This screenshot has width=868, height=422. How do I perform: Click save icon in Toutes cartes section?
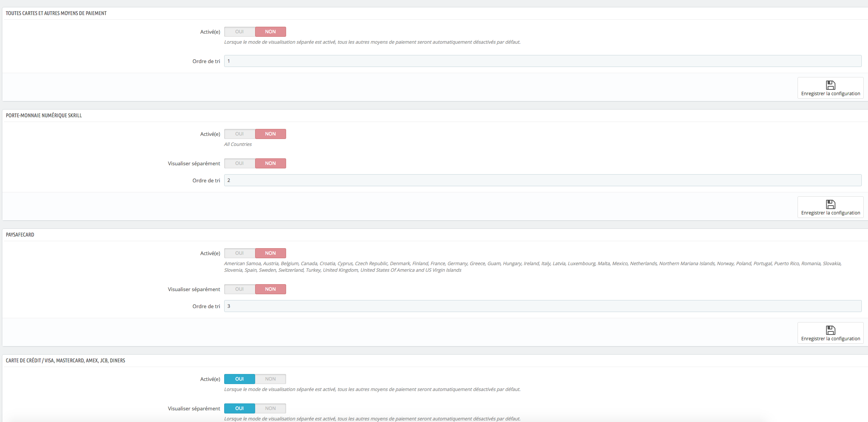(x=830, y=85)
